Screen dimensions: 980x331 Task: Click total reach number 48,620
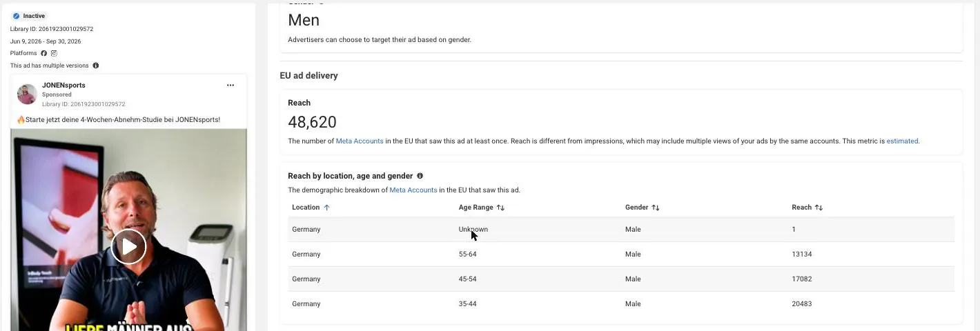(x=312, y=122)
